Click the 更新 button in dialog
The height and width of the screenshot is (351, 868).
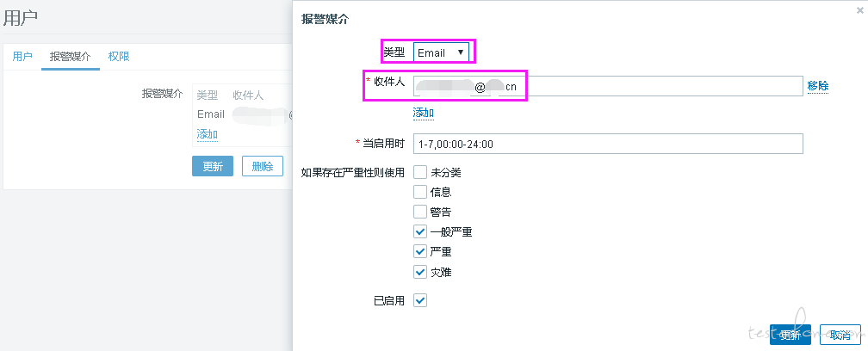(x=790, y=335)
